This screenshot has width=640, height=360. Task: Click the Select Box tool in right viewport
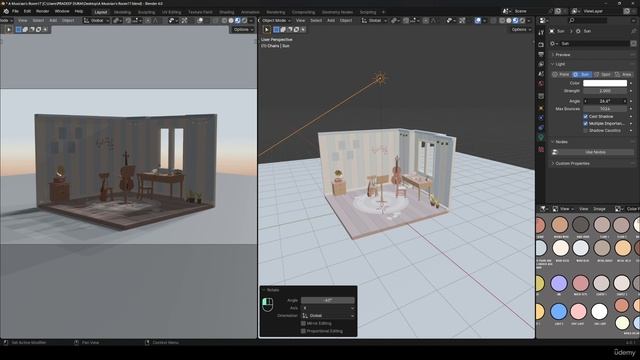[x=277, y=29]
